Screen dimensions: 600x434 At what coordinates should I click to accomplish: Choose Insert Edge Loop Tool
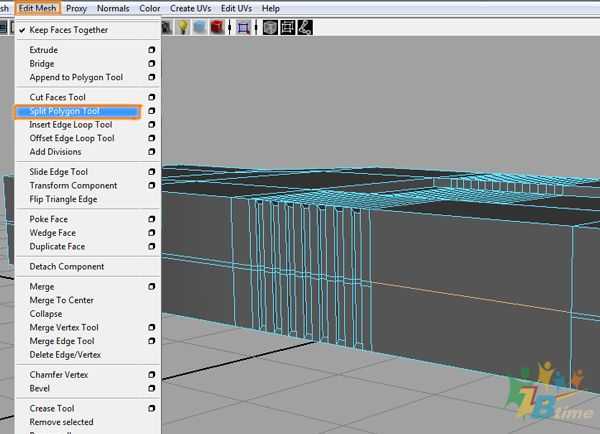click(71, 125)
